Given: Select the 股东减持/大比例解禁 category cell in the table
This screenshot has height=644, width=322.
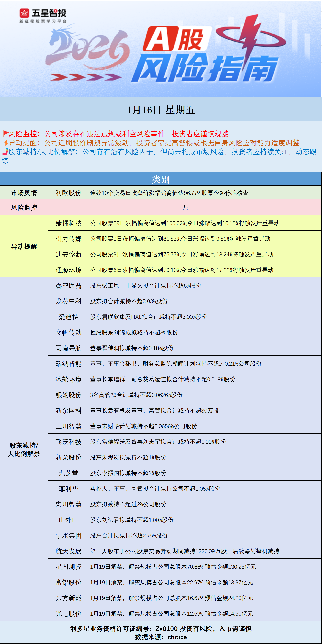Looking at the screenshot, I should pyautogui.click(x=24, y=449).
